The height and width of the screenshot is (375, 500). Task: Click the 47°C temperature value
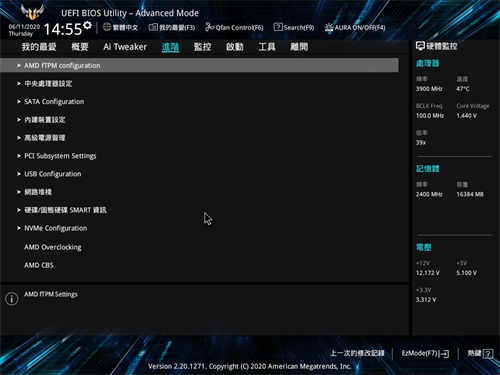463,89
